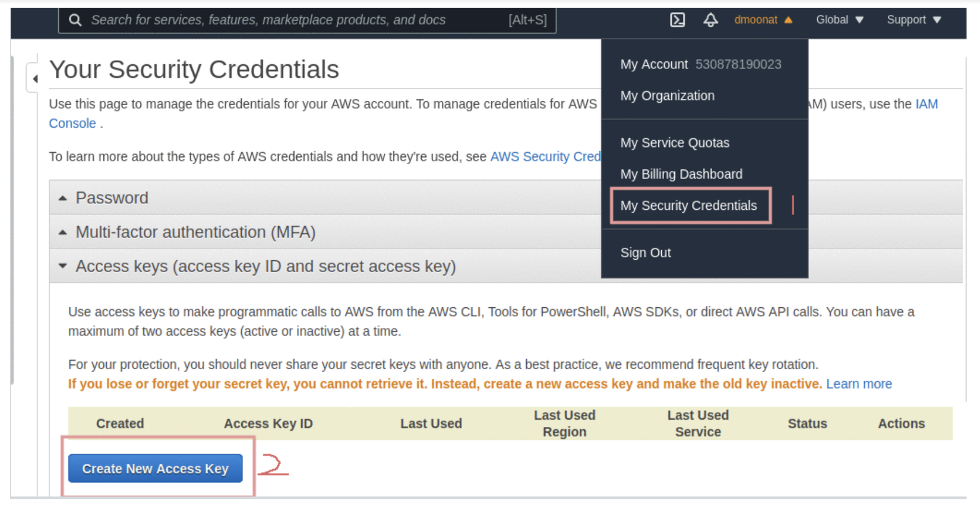The height and width of the screenshot is (507, 980).
Task: Open the Support dropdown menu
Action: point(913,20)
